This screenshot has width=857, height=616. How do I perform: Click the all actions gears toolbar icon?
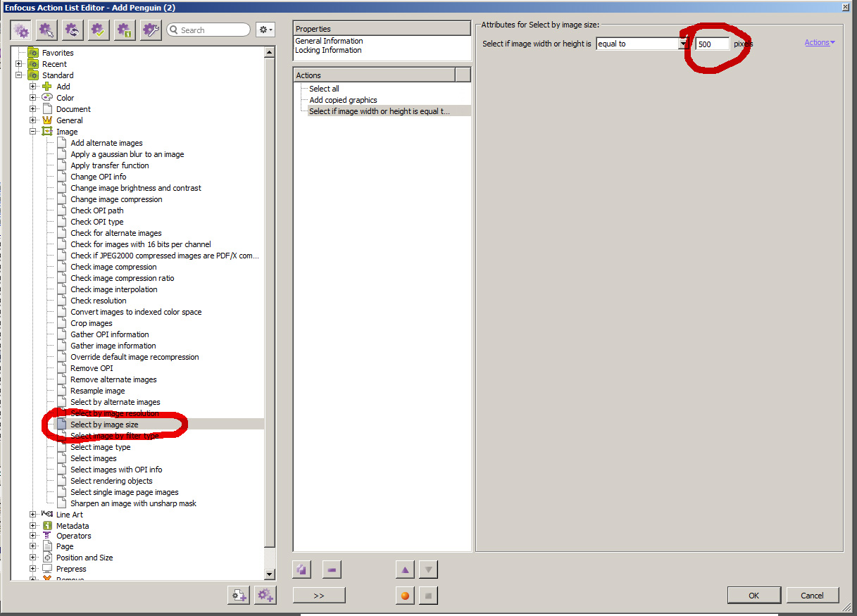coord(21,30)
